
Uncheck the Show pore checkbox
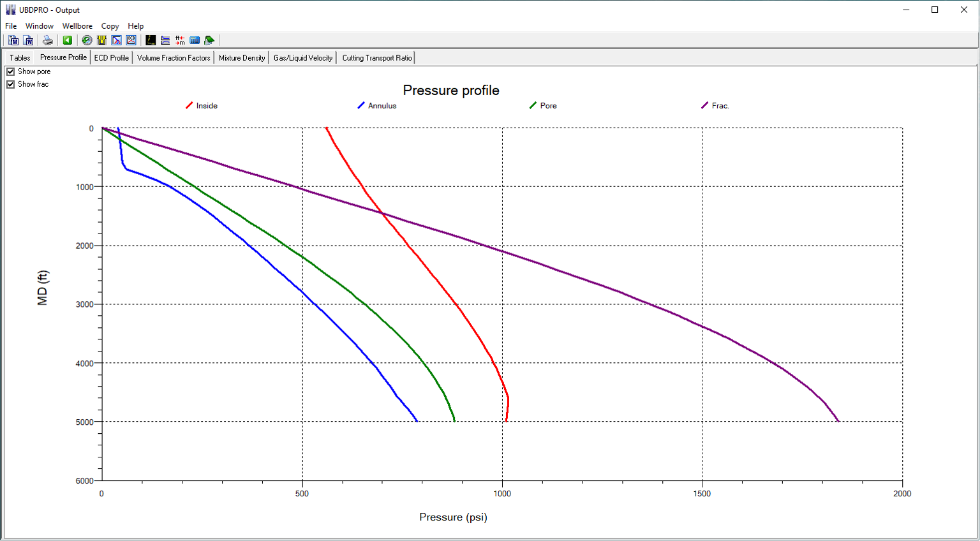coord(11,71)
